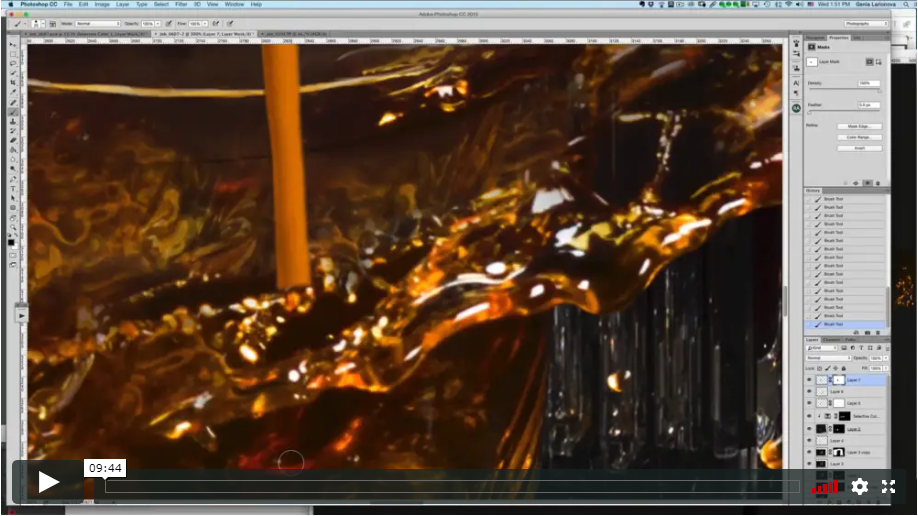Open the Flow dropdown in options bar
The height and width of the screenshot is (516, 918).
click(x=205, y=24)
